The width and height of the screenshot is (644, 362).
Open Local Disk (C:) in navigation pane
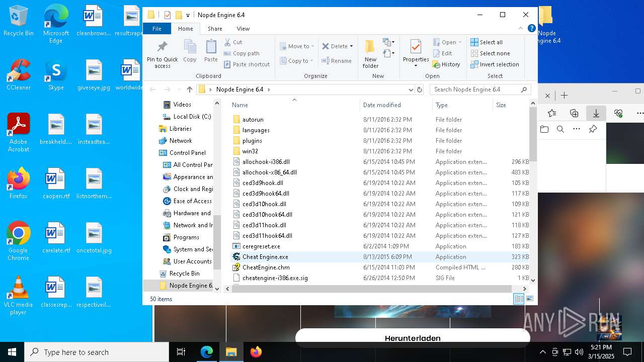point(192,117)
